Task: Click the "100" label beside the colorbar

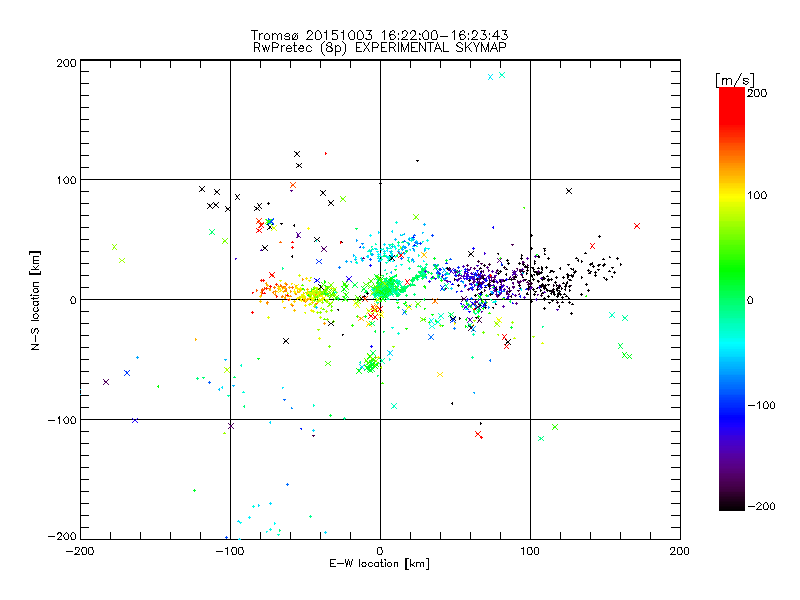Action: (757, 195)
